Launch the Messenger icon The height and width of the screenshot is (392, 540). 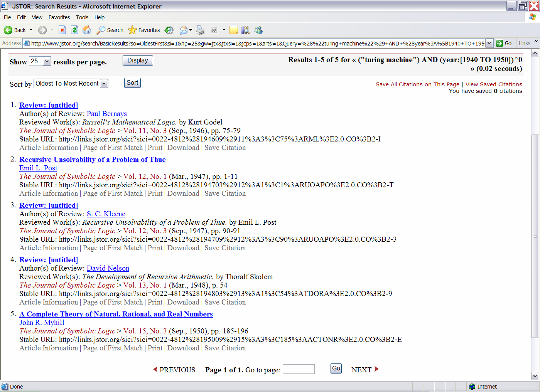[x=258, y=30]
